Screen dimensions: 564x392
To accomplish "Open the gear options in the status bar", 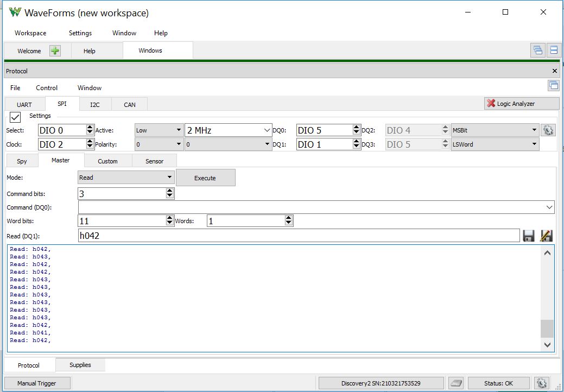I will click(541, 383).
